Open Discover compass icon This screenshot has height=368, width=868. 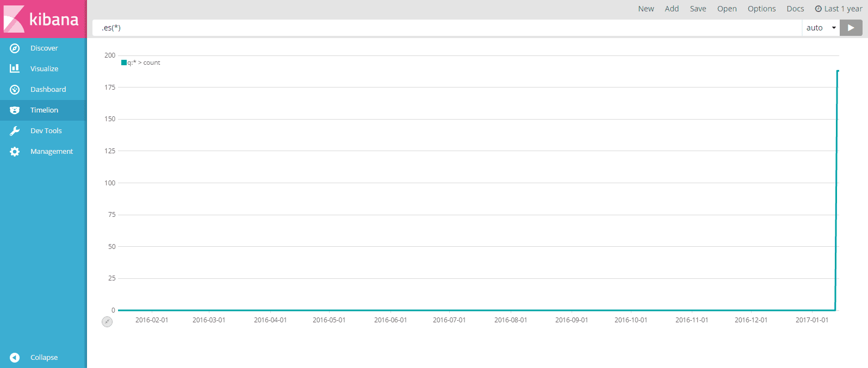pos(15,48)
